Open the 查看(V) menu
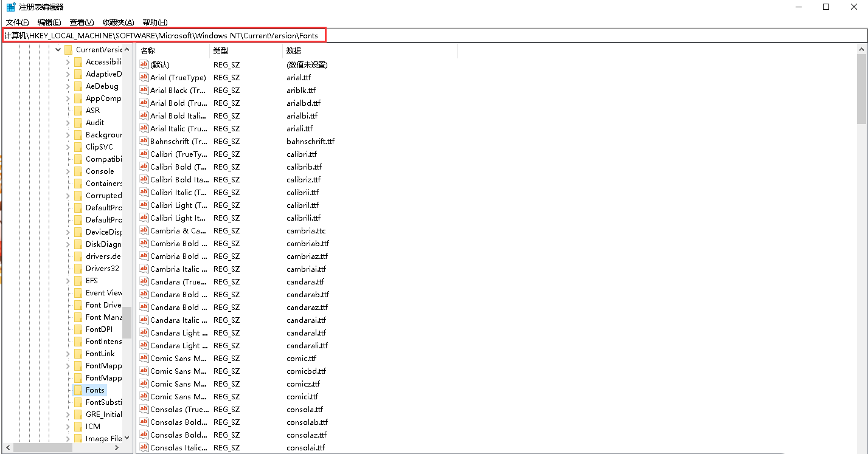Screen dimensions: 868x454 pyautogui.click(x=82, y=22)
